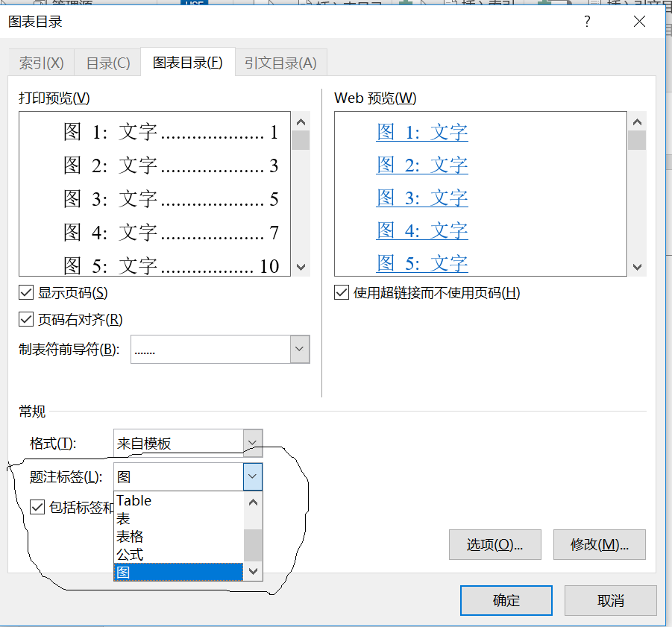Click down arrow of Web 预览 scrollbar
The width and height of the screenshot is (672, 627).
(x=637, y=267)
